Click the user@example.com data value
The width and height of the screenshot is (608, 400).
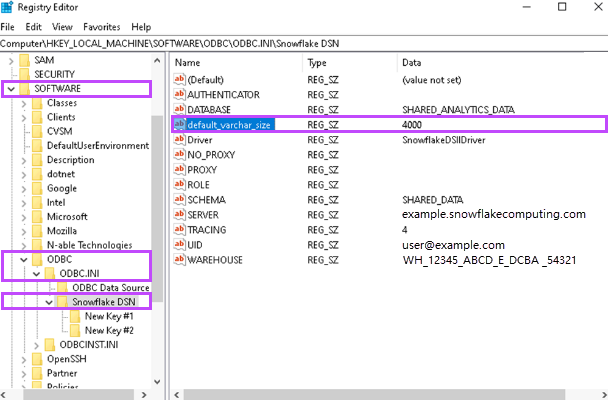(x=453, y=245)
